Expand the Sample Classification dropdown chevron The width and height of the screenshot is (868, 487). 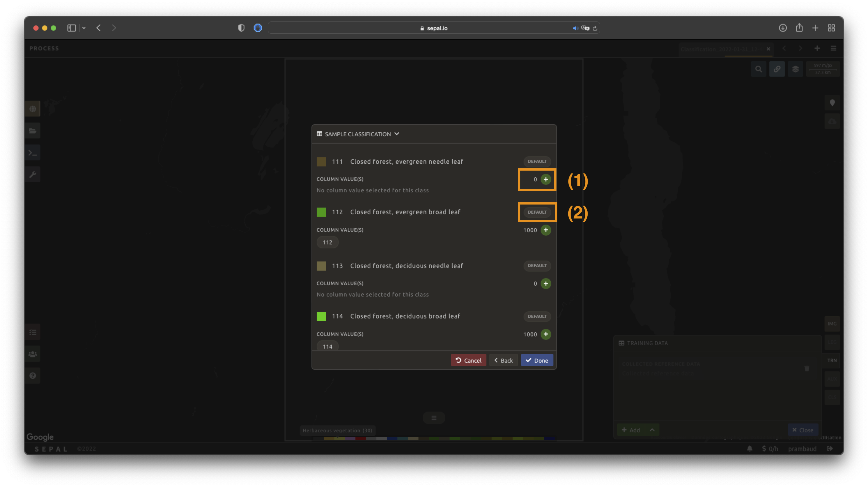397,134
